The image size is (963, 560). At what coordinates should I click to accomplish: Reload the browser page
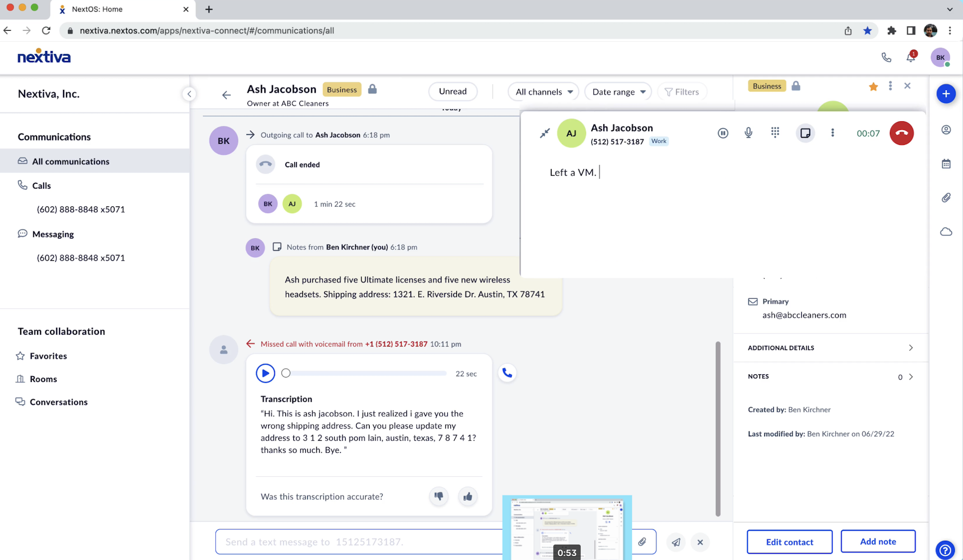(46, 30)
